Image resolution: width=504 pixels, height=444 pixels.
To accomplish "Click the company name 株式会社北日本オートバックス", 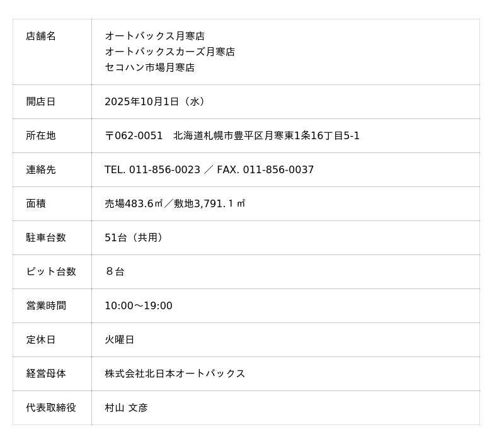I will pos(175,374).
